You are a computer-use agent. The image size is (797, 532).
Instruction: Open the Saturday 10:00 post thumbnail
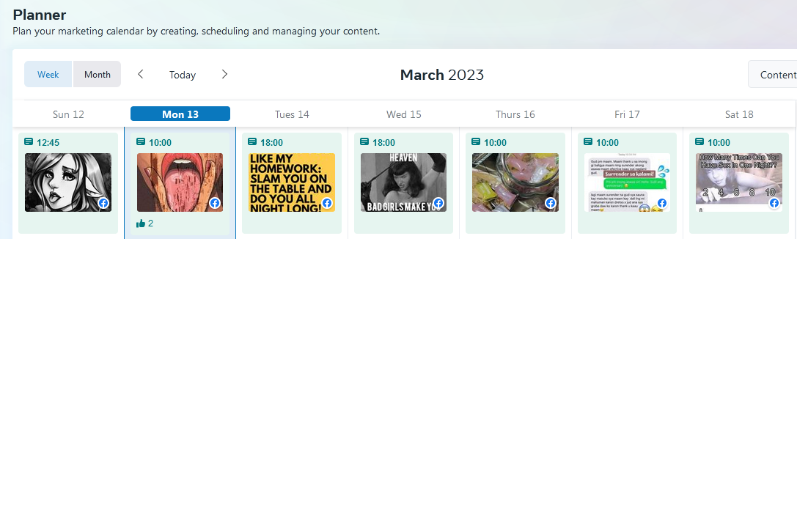click(x=739, y=182)
